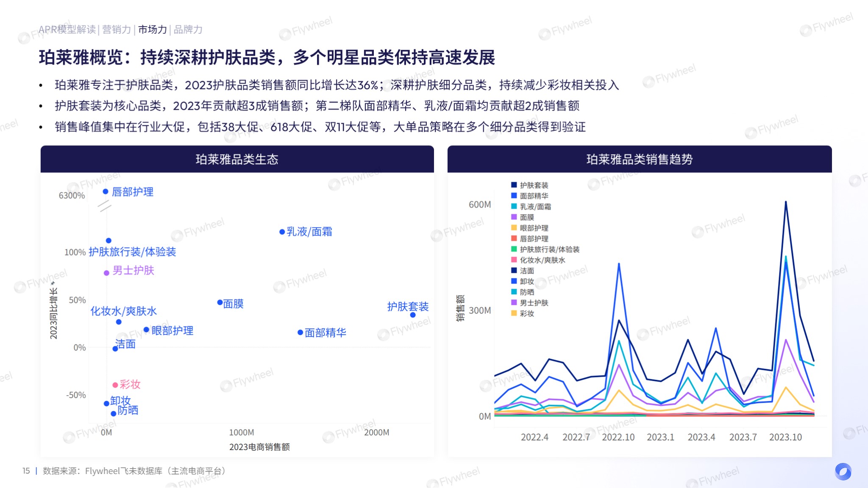Screen dimensions: 868x488
Task: Click the 2023电商销售额 x-axis title
Action: click(x=259, y=447)
